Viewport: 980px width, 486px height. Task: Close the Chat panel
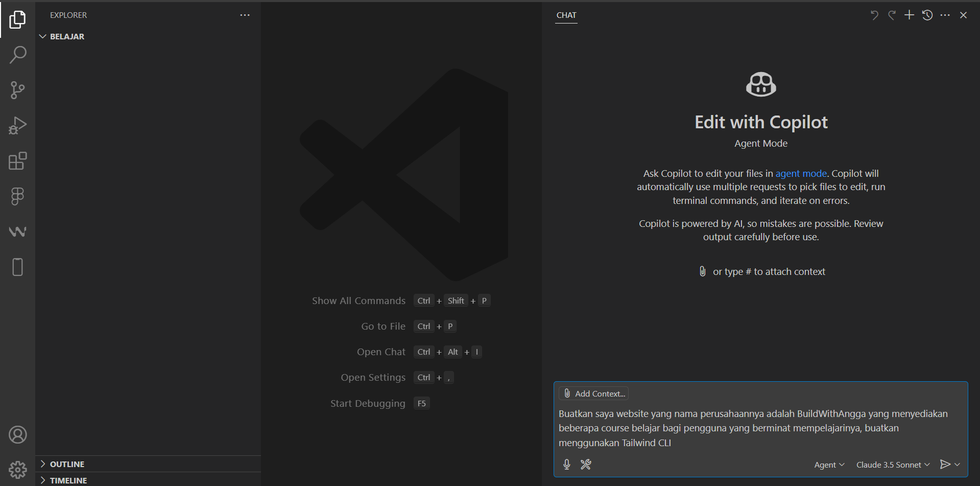963,15
